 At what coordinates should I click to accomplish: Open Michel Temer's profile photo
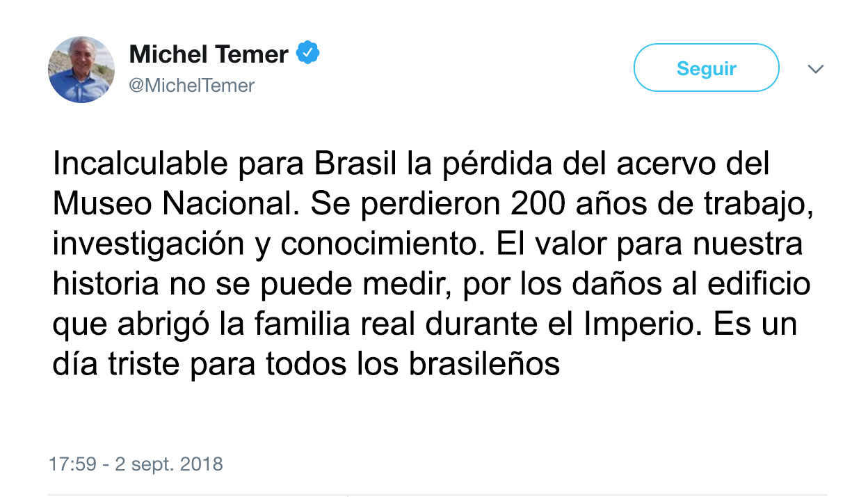point(81,70)
